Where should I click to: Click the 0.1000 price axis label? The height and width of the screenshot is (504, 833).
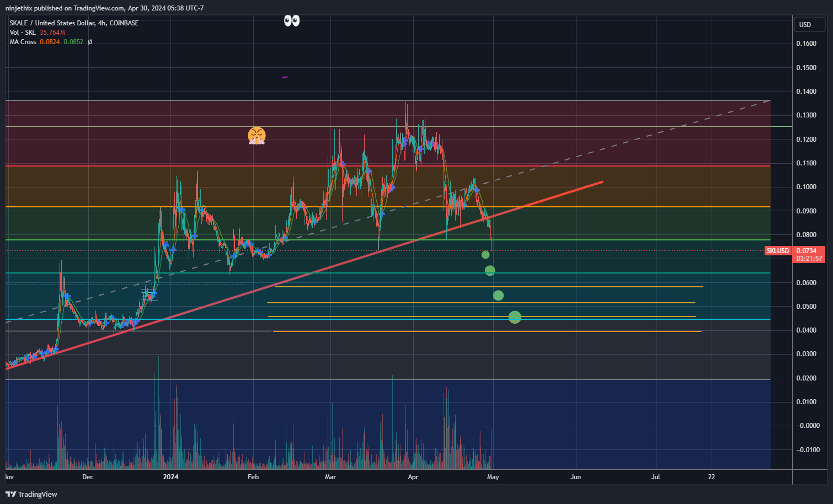pos(806,187)
